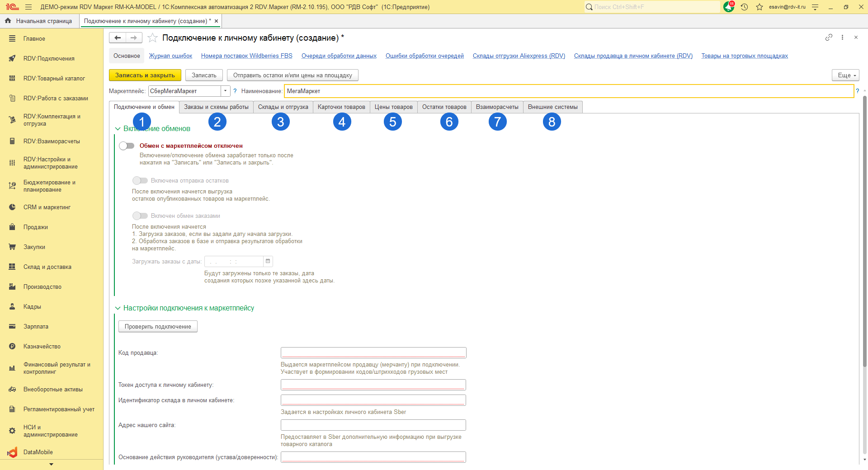Click the back navigation arrow
The image size is (868, 470).
coord(118,38)
